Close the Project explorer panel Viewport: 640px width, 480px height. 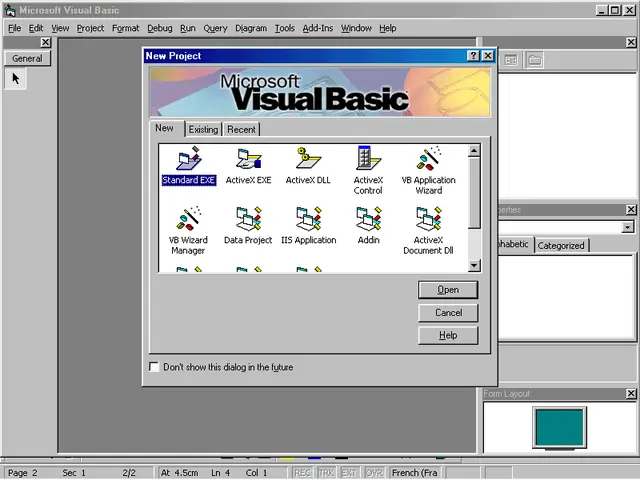[631, 42]
